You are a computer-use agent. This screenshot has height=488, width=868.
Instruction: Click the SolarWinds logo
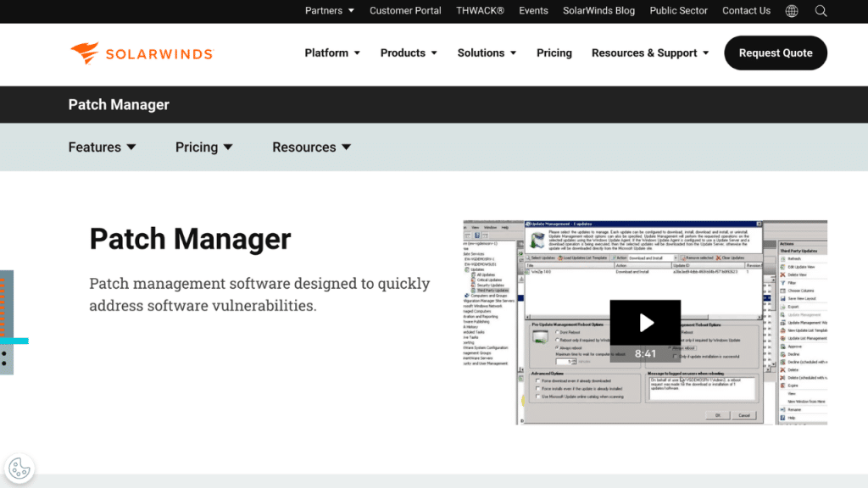tap(142, 53)
